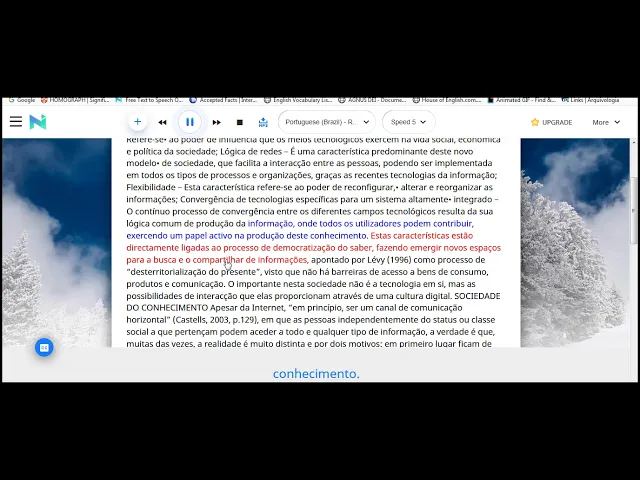640x480 pixels.
Task: Click the caption word 'conhecimento.'
Action: [316, 373]
